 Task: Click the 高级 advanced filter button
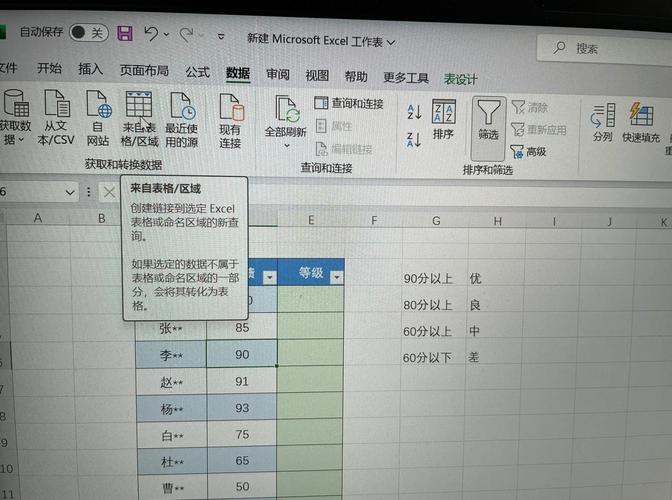coord(528,152)
